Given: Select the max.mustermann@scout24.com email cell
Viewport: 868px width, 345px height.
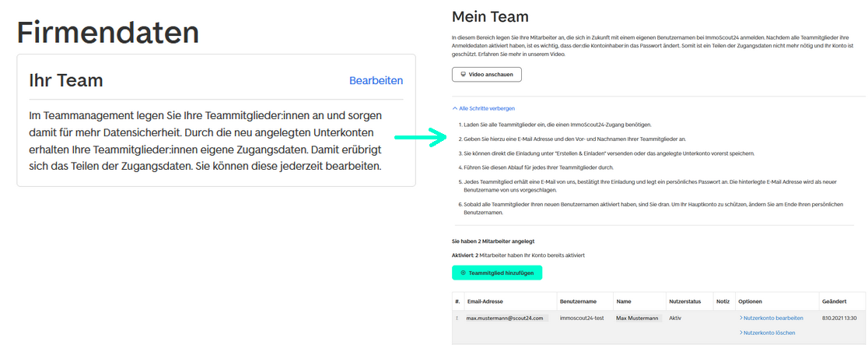Looking at the screenshot, I should (x=506, y=318).
